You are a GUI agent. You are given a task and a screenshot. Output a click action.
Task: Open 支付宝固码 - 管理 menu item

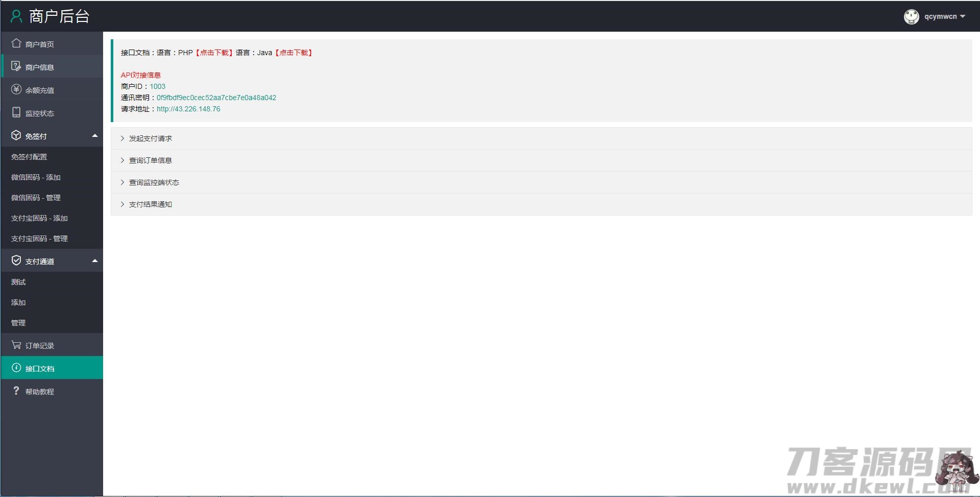tap(39, 239)
